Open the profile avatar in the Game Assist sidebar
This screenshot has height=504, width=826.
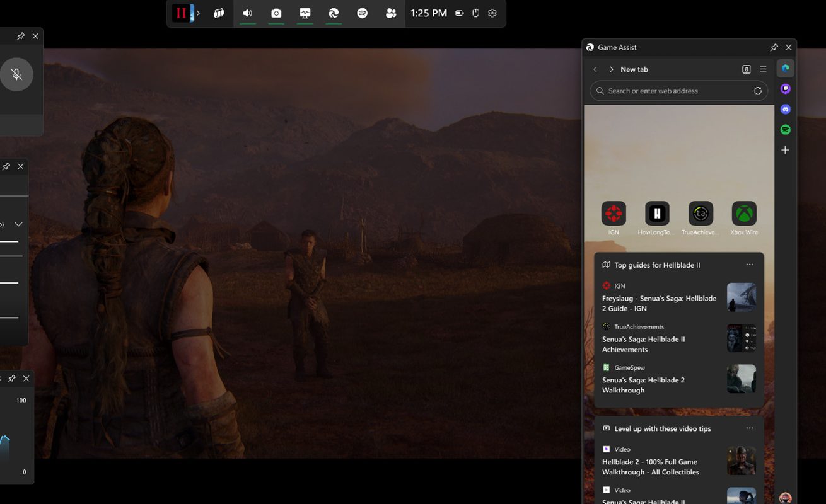[x=785, y=498]
